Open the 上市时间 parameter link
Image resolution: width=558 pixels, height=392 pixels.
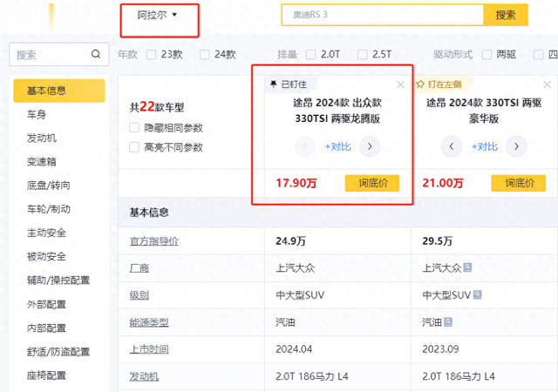(x=149, y=349)
